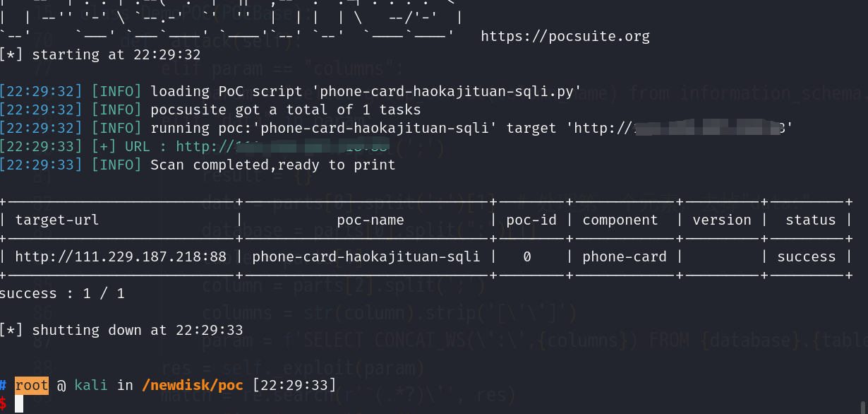
Task: Click the target URL http://111.229.187.218:88 in table
Action: (x=121, y=256)
